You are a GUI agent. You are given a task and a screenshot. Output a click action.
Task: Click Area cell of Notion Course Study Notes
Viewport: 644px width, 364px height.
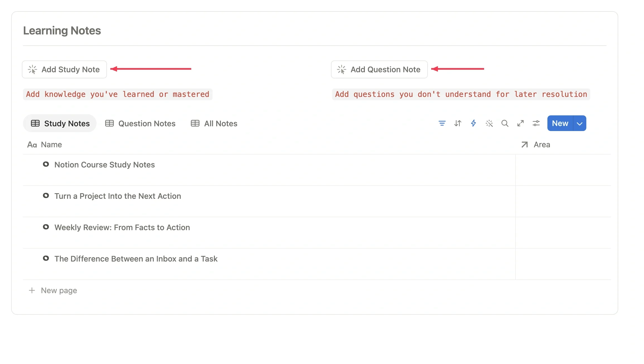pos(563,170)
